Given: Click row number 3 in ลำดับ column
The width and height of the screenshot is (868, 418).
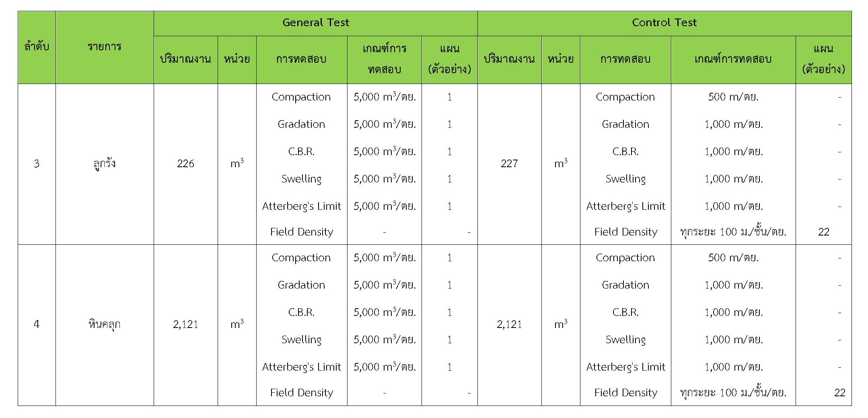Looking at the screenshot, I should (37, 164).
